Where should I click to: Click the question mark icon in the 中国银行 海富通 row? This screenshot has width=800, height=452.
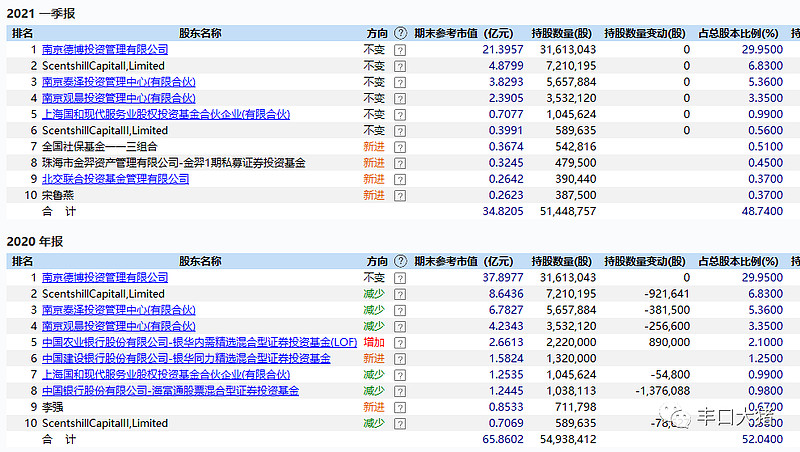click(400, 391)
